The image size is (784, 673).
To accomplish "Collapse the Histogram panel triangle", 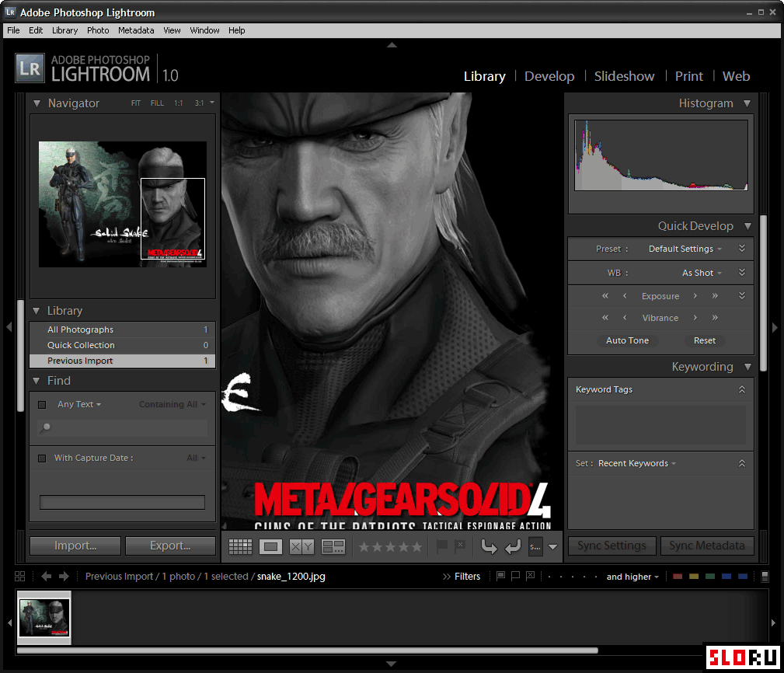I will [x=747, y=103].
